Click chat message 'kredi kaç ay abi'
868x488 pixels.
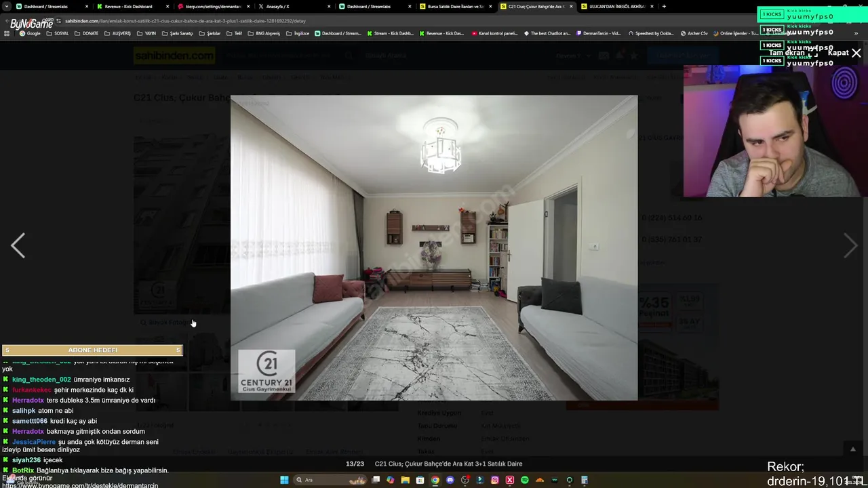pyautogui.click(x=73, y=421)
